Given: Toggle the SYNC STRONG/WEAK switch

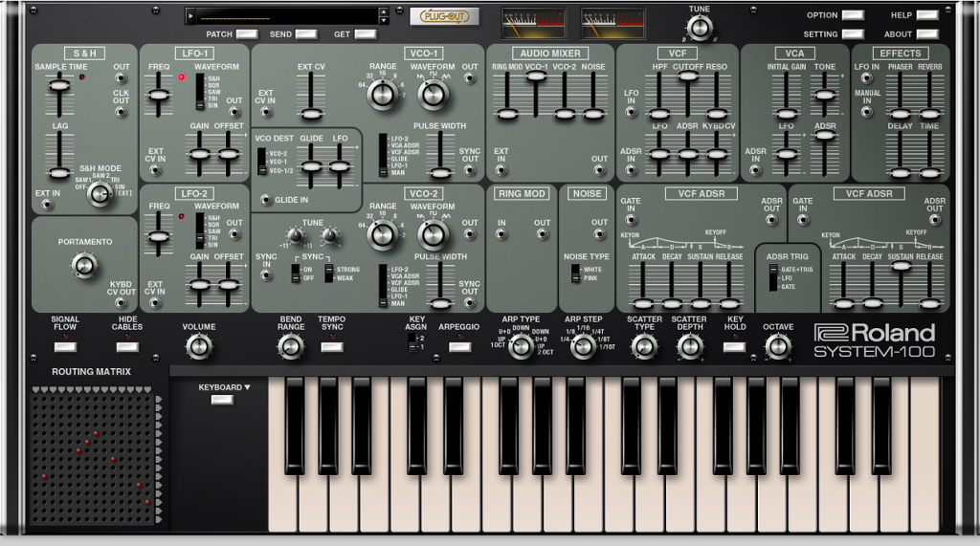Looking at the screenshot, I should (x=329, y=273).
